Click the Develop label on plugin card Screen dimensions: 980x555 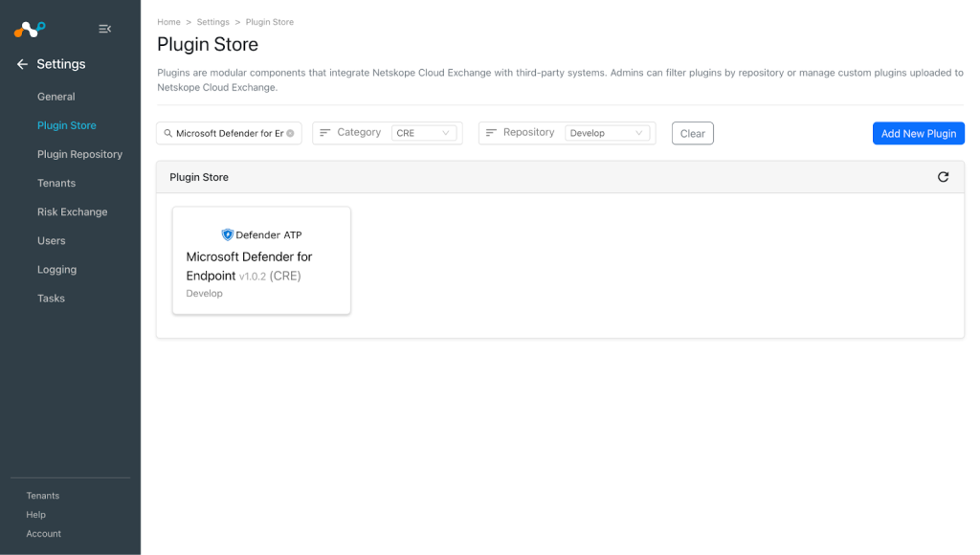pos(205,293)
